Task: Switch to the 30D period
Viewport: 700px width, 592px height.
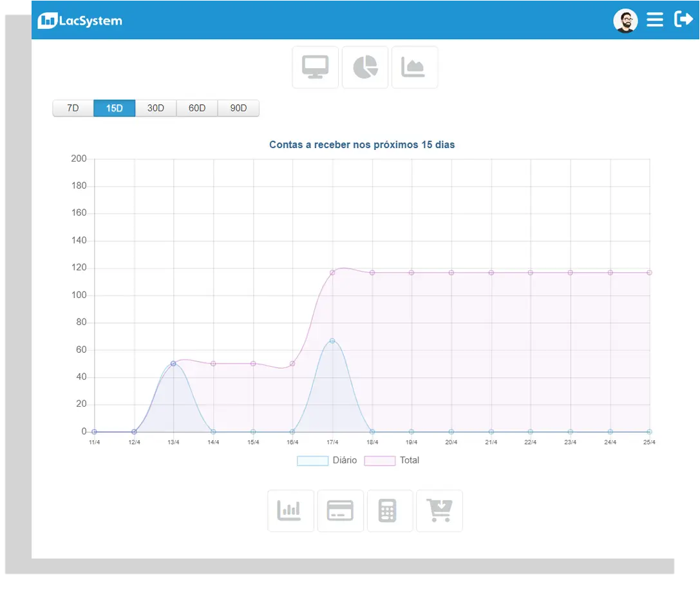Action: click(156, 108)
